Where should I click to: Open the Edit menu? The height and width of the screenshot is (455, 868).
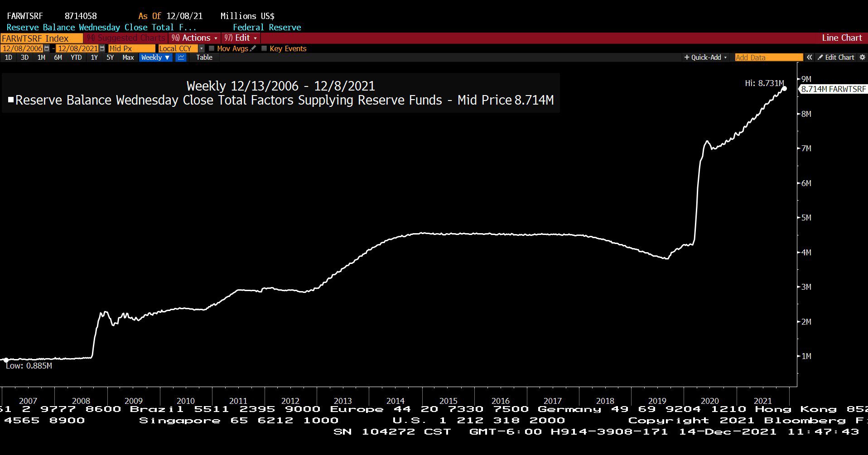(x=241, y=38)
